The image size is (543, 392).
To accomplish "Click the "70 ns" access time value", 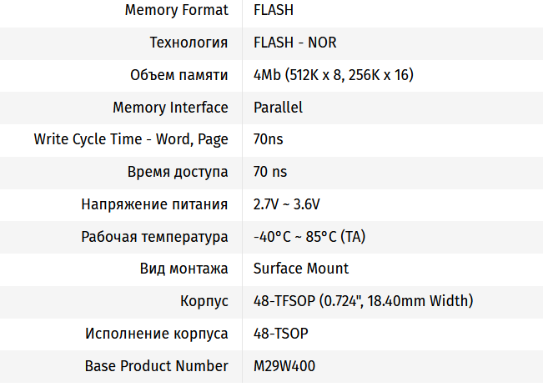I will coord(269,172).
